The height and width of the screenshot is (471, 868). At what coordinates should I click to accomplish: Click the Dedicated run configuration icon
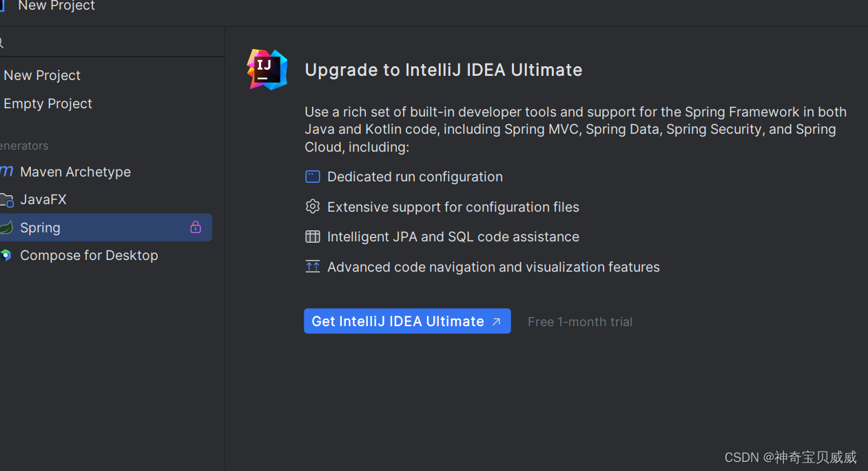[x=313, y=177]
